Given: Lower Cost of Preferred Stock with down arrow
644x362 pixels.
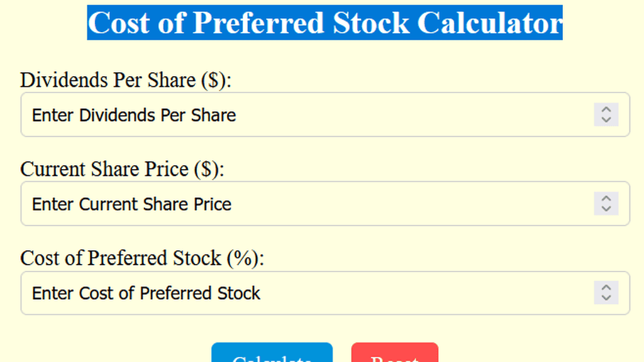Looking at the screenshot, I should pos(606,299).
